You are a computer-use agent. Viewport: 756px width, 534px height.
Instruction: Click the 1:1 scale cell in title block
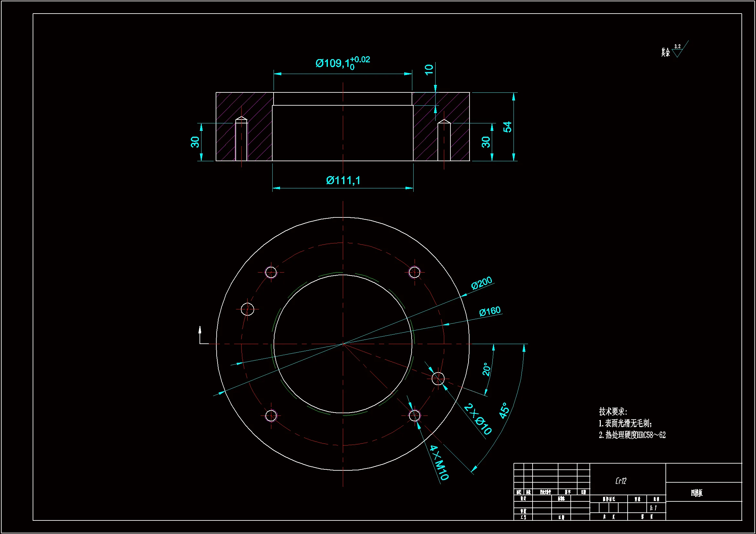[x=653, y=508]
